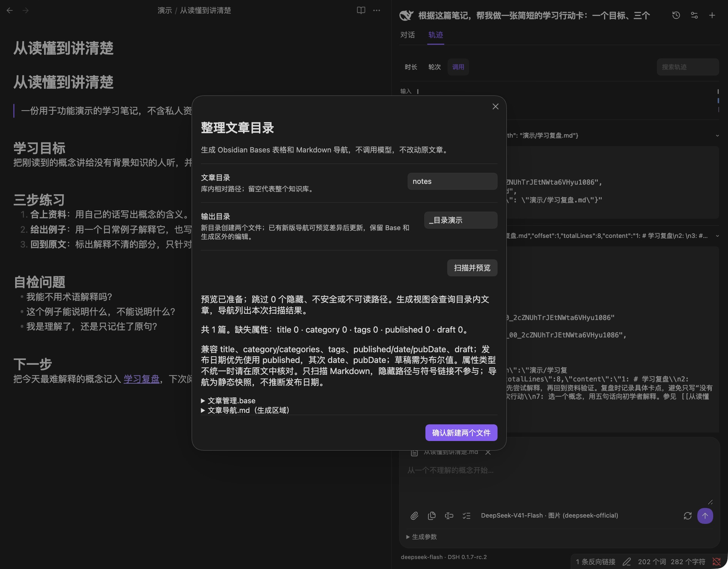Screen dimensions: 728x569
Task: Click the 202 个词 word count
Action: coord(652,562)
